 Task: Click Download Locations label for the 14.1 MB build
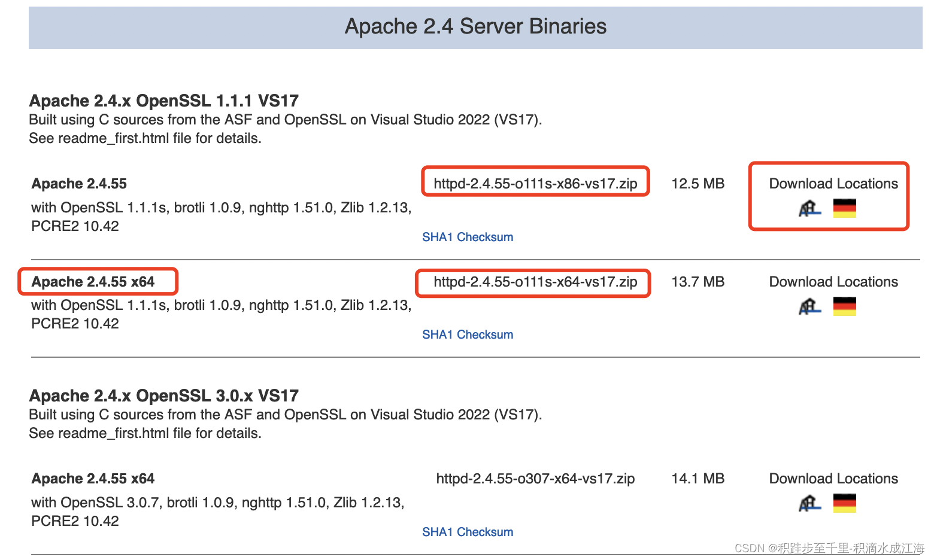(833, 479)
